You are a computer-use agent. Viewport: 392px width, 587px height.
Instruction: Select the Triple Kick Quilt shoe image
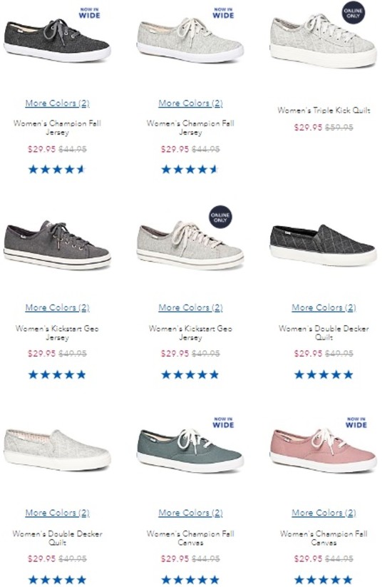(x=323, y=41)
